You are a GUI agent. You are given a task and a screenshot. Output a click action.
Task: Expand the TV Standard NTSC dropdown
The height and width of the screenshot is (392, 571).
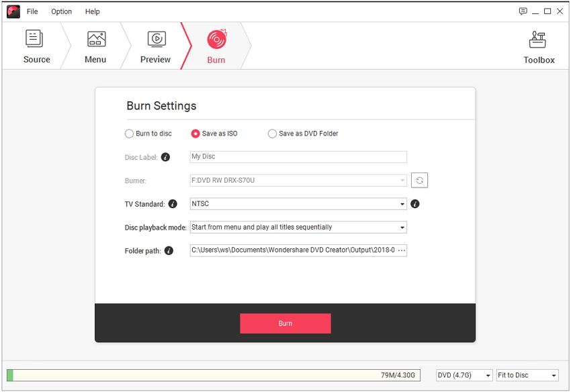pos(298,203)
